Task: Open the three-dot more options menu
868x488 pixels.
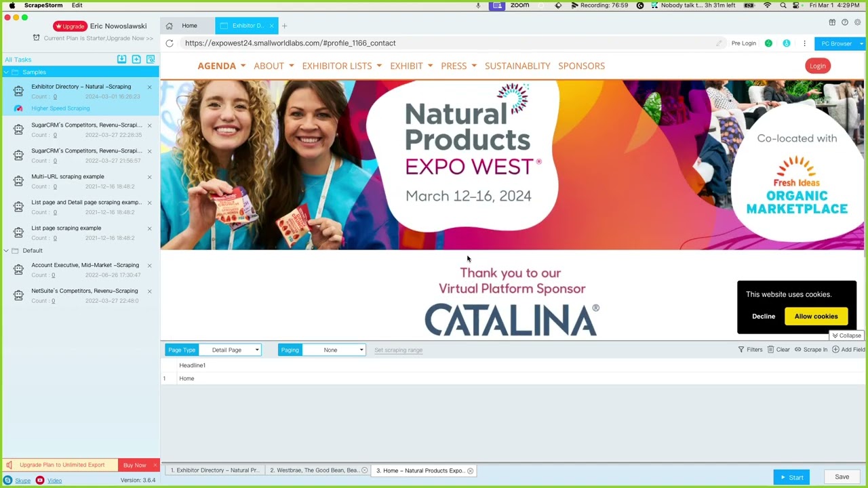Action: (x=804, y=43)
